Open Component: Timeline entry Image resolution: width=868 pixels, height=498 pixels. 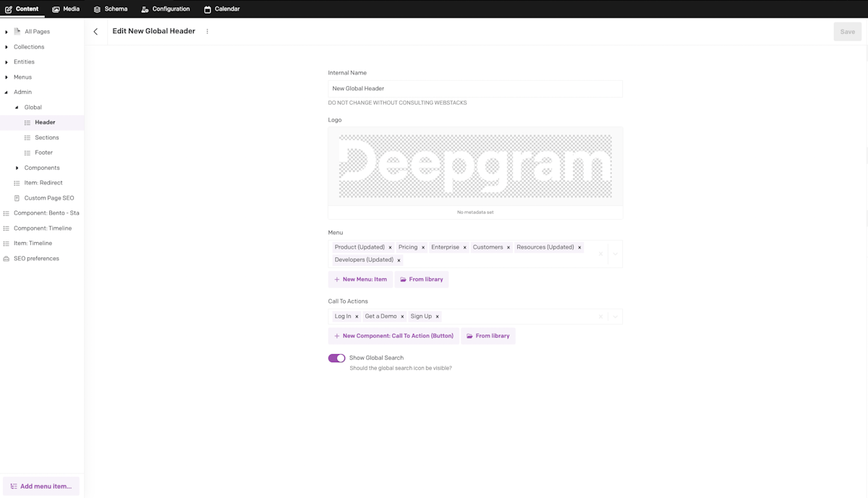coord(42,228)
